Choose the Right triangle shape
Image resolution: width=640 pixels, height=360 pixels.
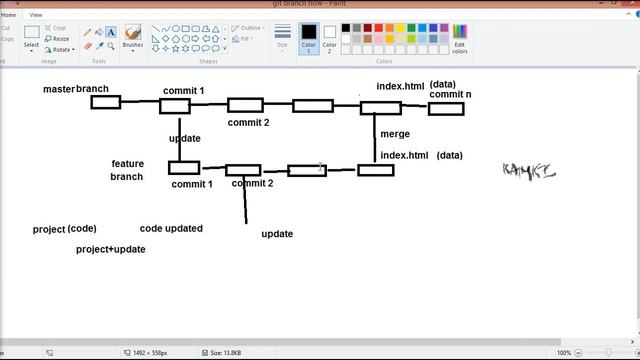point(156,39)
